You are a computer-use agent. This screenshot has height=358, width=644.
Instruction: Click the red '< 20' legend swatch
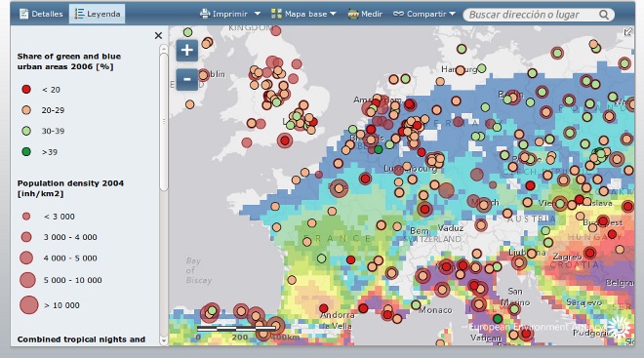coord(26,89)
